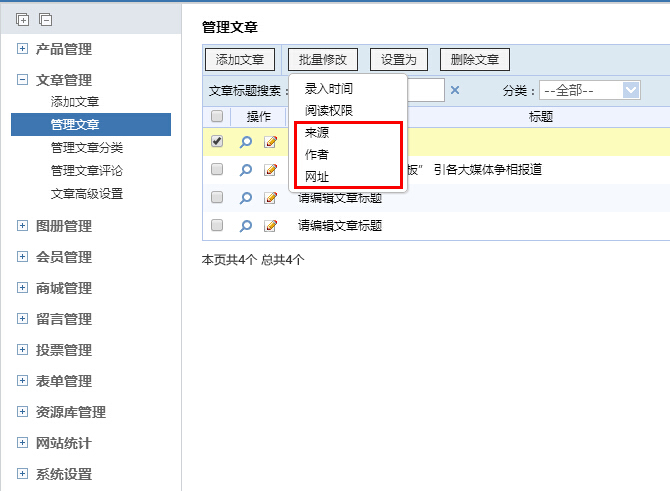This screenshot has height=491, width=670.
Task: Click the collapse-all icon above the sidebar
Action: point(45,19)
